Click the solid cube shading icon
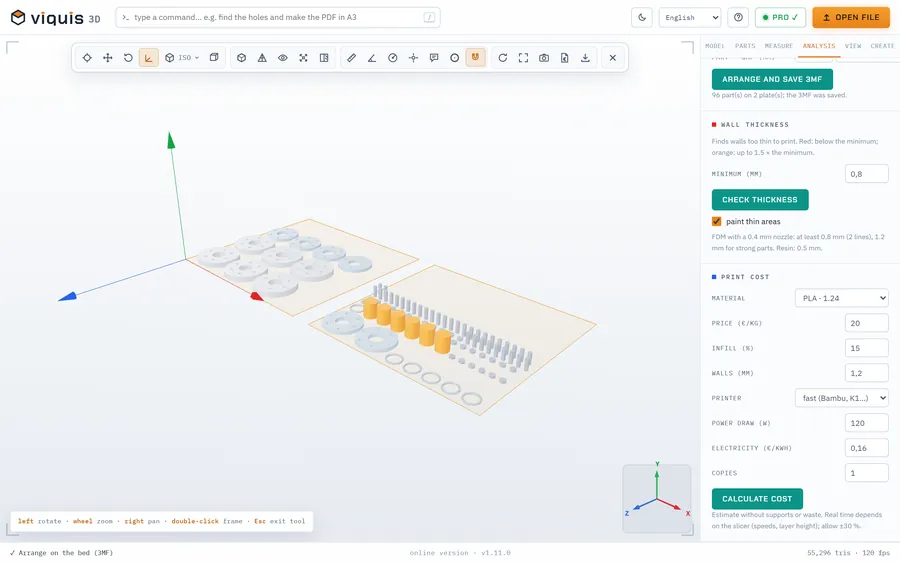900x562 pixels. pos(242,57)
